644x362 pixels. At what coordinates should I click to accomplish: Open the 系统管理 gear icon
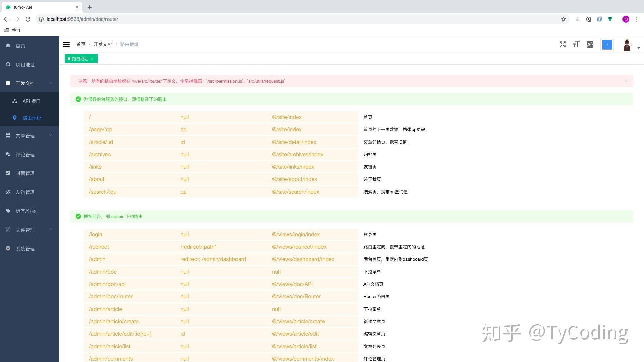tap(8, 248)
